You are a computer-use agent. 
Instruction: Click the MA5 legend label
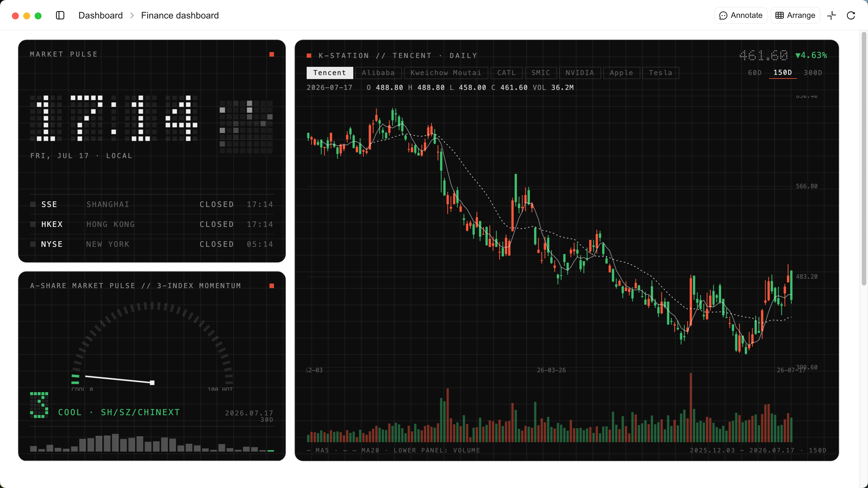pyautogui.click(x=318, y=450)
